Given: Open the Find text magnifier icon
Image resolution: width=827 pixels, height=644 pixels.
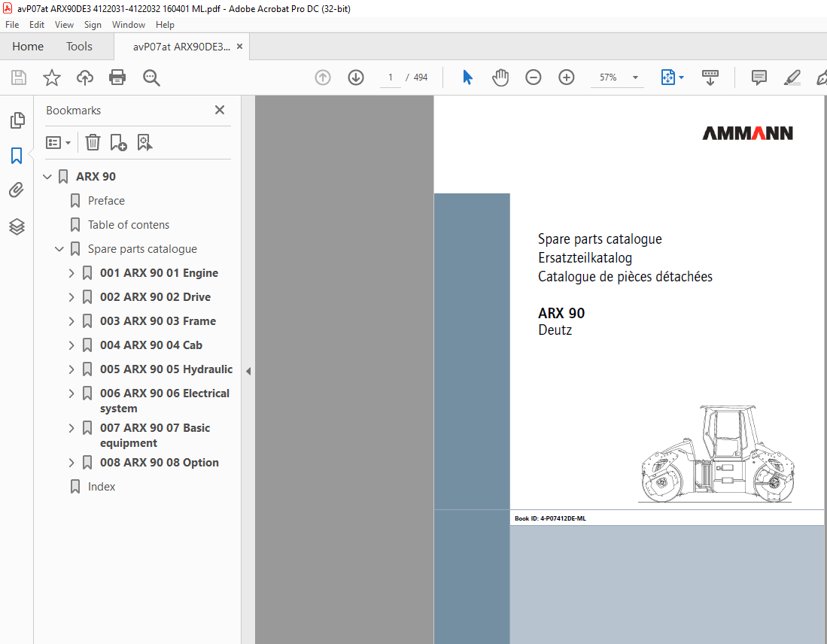Looking at the screenshot, I should (151, 77).
